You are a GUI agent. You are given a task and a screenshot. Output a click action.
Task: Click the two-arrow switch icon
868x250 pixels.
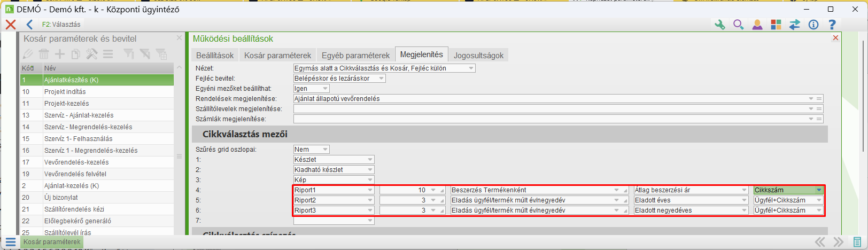point(794,25)
